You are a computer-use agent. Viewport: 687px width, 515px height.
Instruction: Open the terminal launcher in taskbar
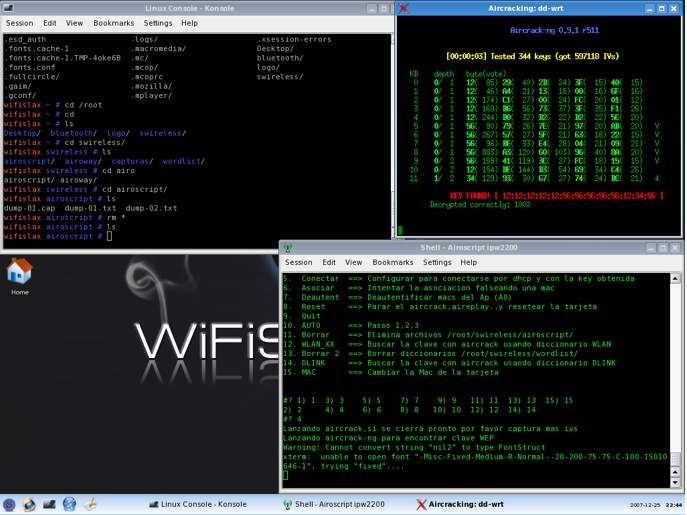49,504
